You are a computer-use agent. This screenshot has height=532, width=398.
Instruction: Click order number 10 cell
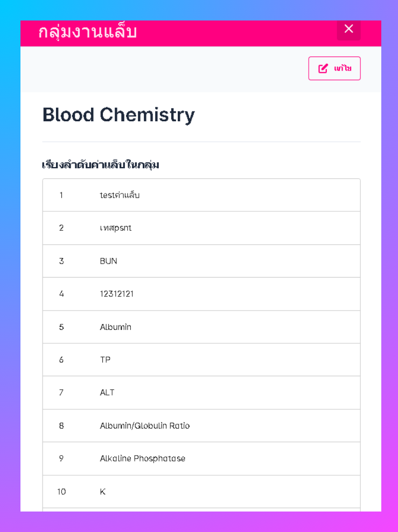pyautogui.click(x=61, y=492)
